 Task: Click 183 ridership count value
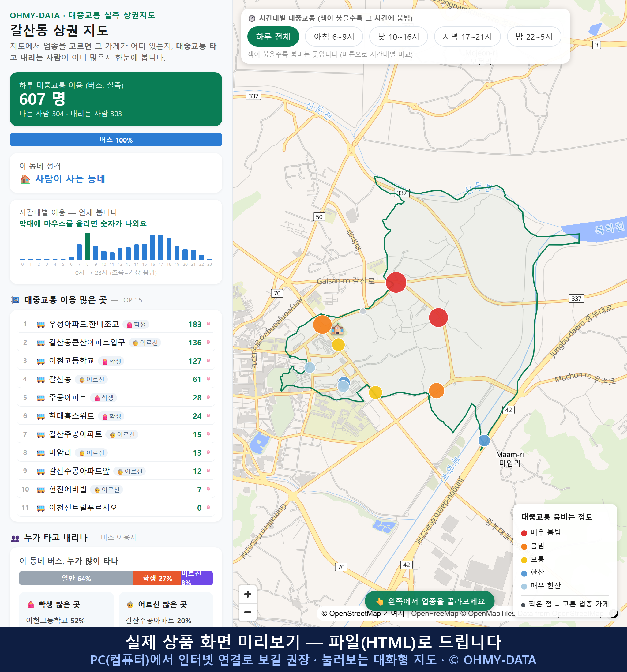tap(195, 325)
